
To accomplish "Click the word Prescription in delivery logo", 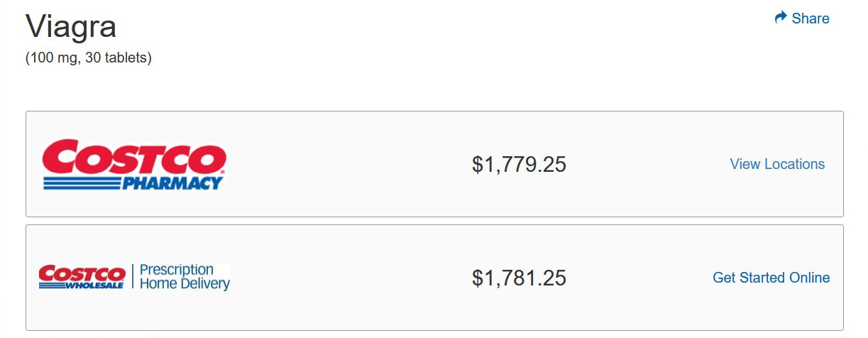I will pyautogui.click(x=177, y=270).
